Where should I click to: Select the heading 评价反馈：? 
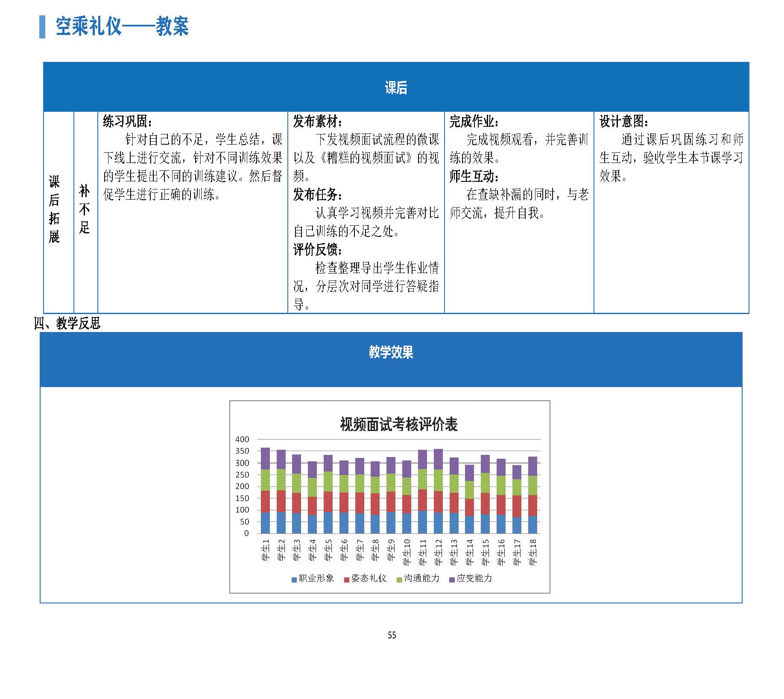click(x=318, y=250)
